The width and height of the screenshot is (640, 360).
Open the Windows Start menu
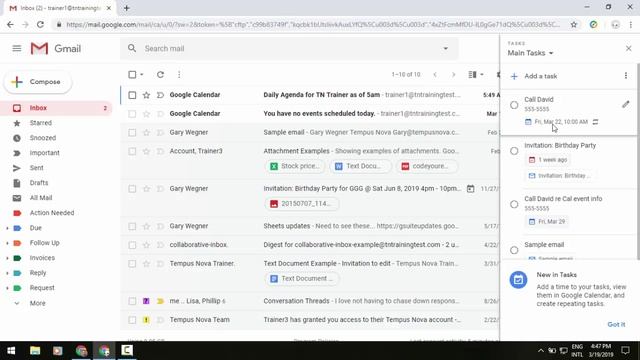[x=11, y=351]
